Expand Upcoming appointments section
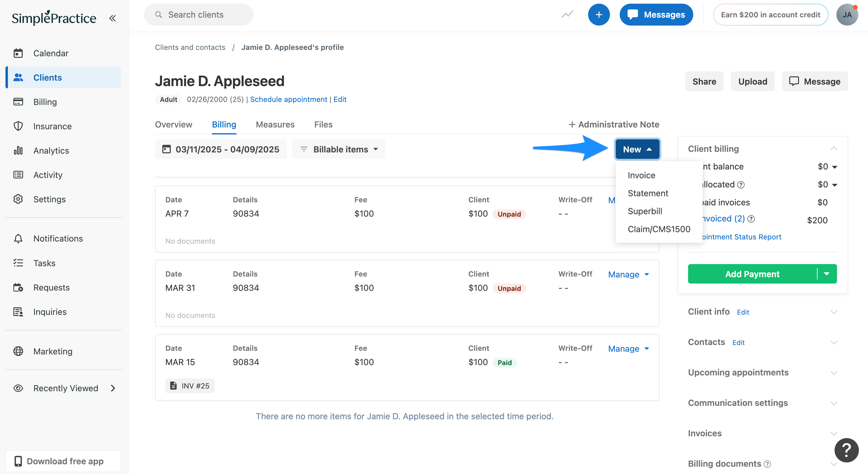 834,373
